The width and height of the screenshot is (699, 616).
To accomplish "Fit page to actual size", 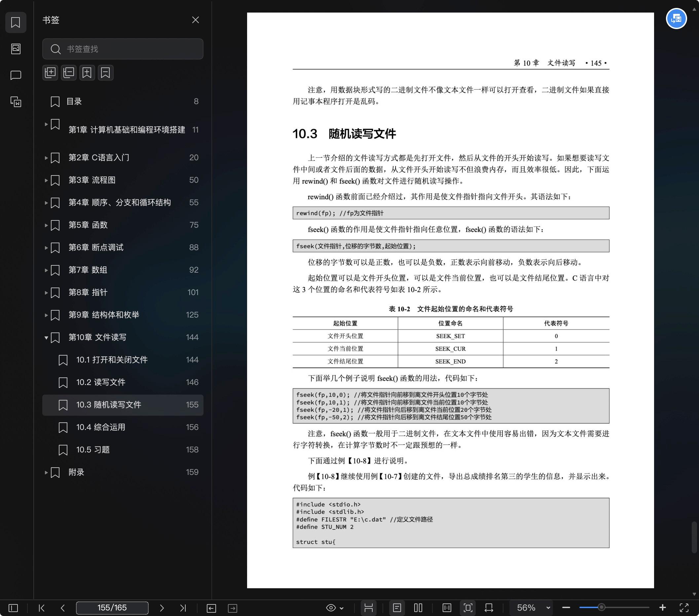I will pyautogui.click(x=447, y=608).
